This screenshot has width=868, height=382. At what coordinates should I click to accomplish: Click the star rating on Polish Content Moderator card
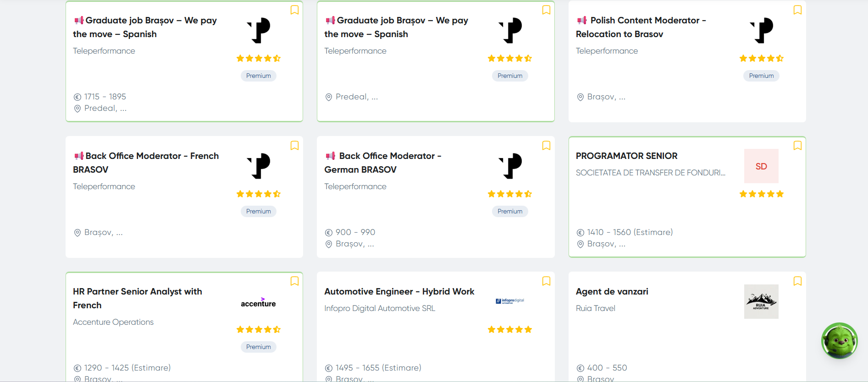click(761, 58)
